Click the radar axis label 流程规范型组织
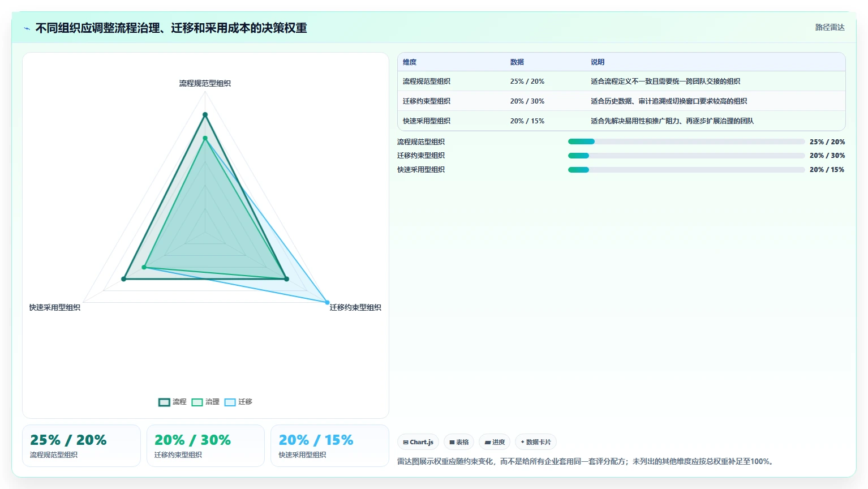The height and width of the screenshot is (489, 868). pos(205,83)
